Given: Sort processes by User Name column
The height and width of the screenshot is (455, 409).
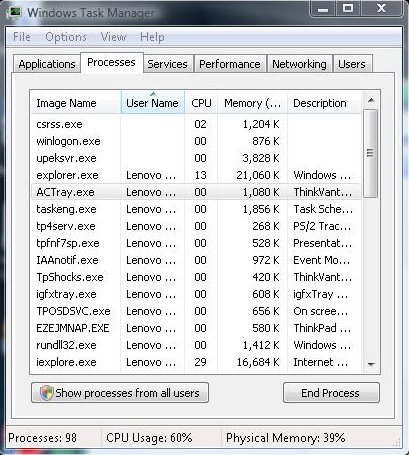Looking at the screenshot, I should click(152, 103).
